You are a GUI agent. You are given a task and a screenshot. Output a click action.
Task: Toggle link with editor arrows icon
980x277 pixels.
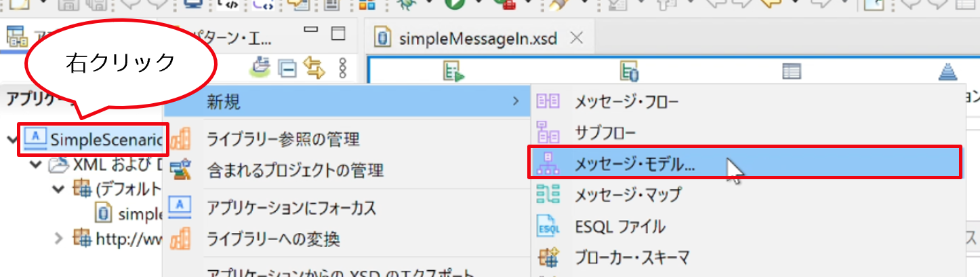[315, 68]
